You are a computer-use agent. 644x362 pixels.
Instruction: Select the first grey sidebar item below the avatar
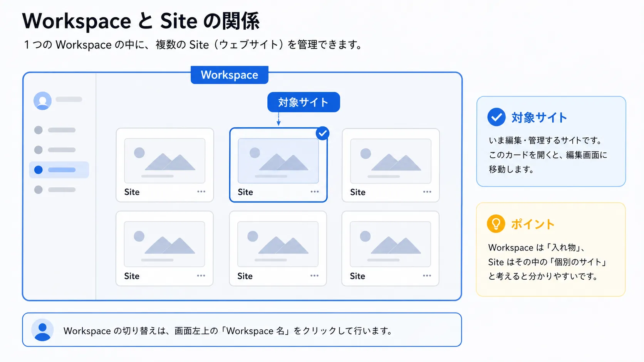pos(55,130)
